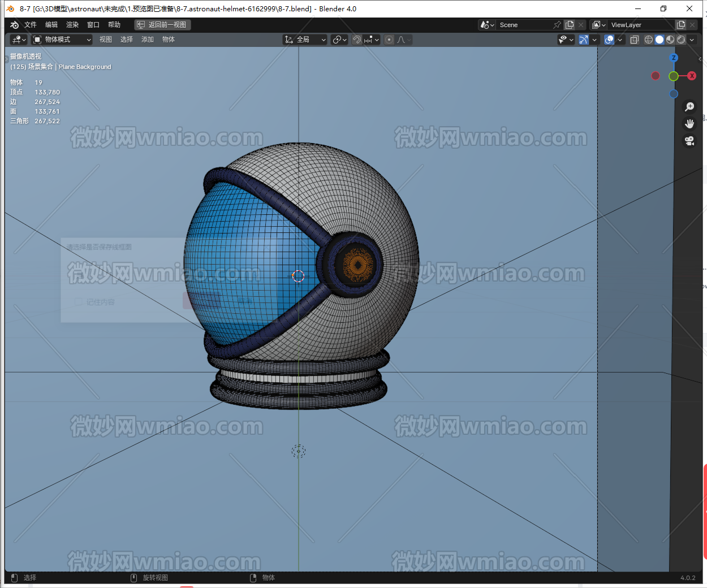Click the Plane Background collection label
707x588 pixels.
tap(85, 67)
